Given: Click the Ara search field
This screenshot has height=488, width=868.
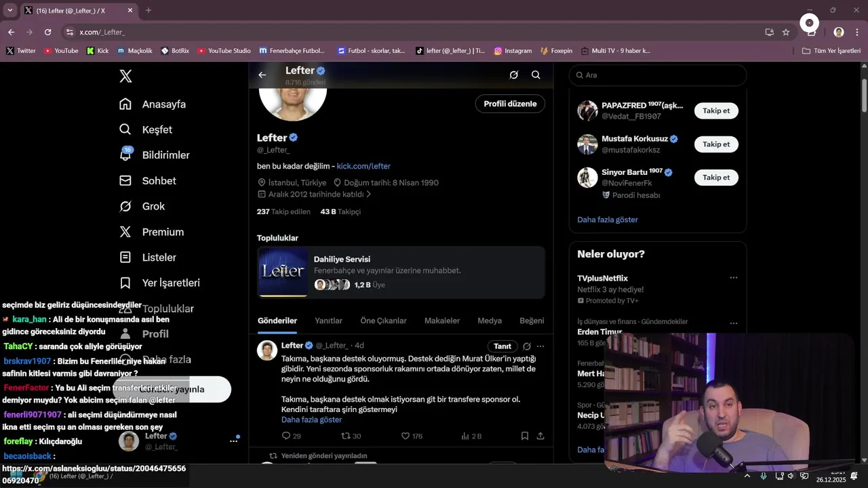Looking at the screenshot, I should pyautogui.click(x=658, y=75).
